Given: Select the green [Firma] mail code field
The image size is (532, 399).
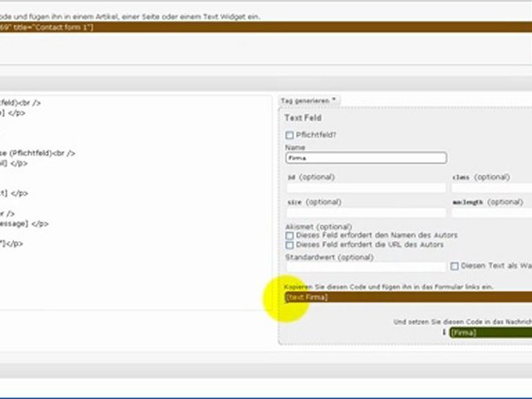Looking at the screenshot, I should click(x=490, y=332).
